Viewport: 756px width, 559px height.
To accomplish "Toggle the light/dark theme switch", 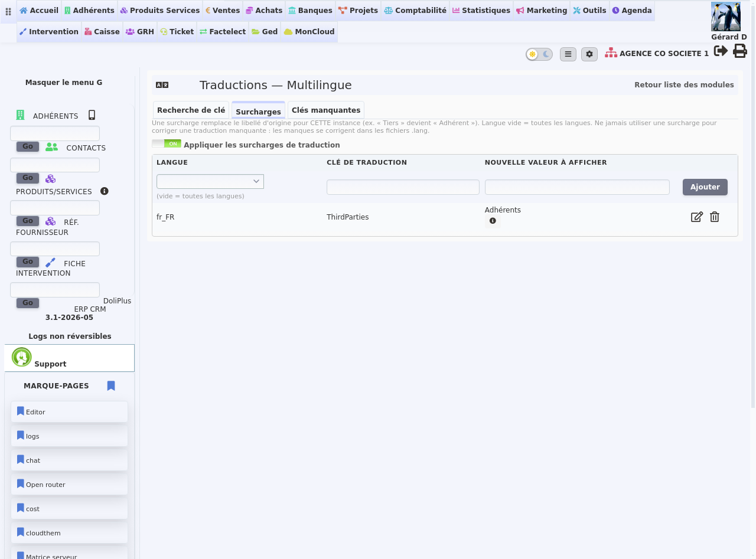I will (x=539, y=54).
